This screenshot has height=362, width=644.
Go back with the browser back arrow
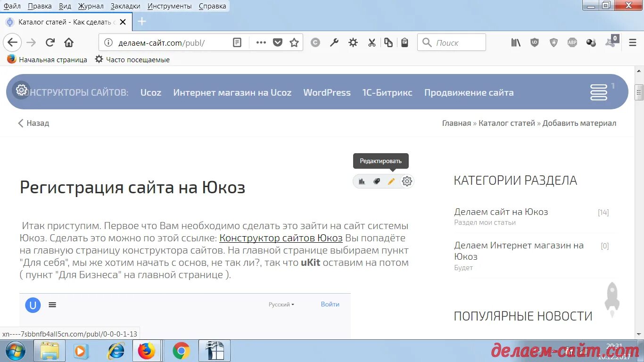click(x=12, y=42)
